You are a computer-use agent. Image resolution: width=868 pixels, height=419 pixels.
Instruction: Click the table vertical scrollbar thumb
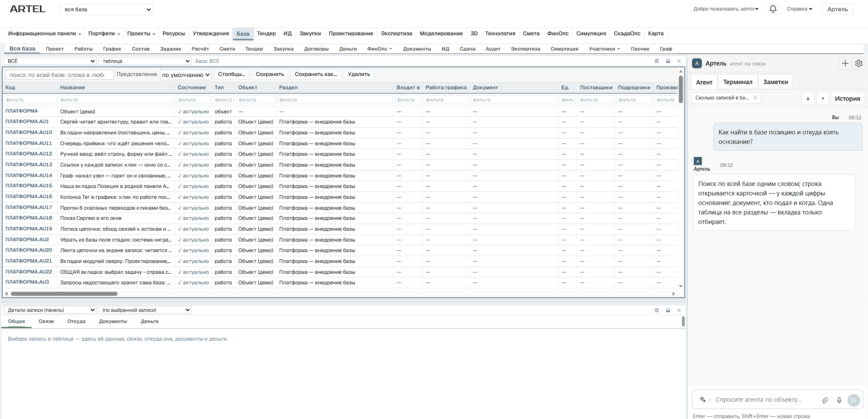coord(681,89)
